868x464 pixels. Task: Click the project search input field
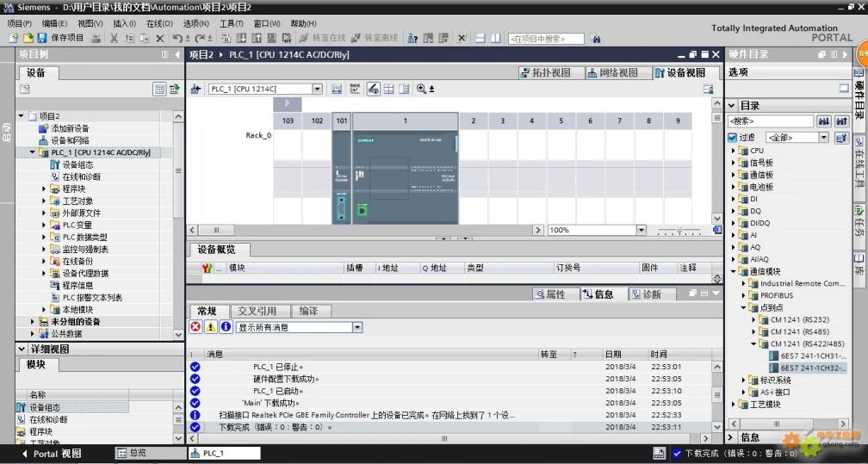coord(545,39)
